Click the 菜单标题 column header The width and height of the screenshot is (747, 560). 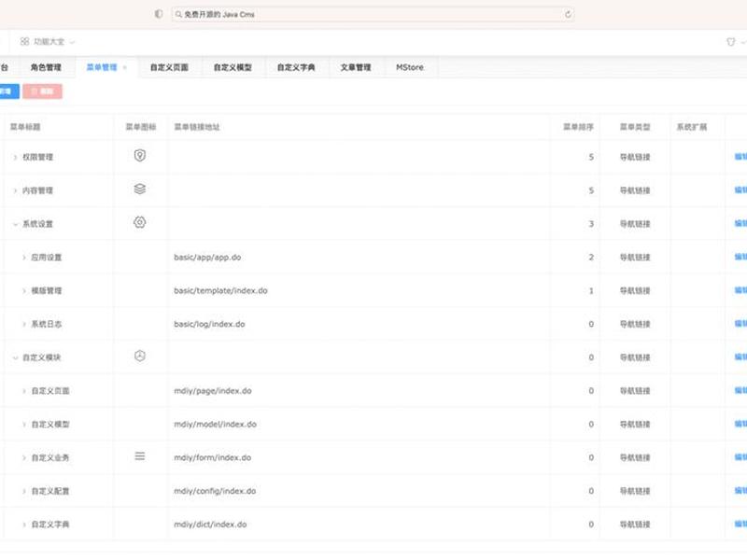(25, 127)
